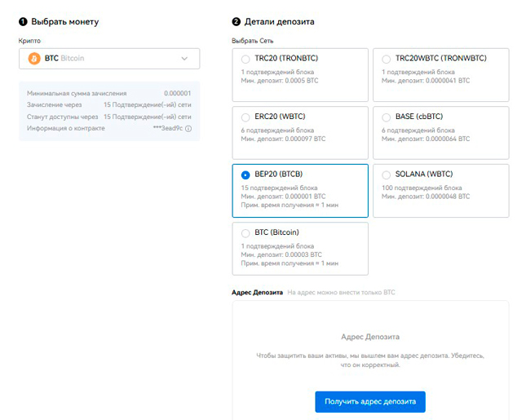Choose SOLANA (WBTC) network radio
The width and height of the screenshot is (526, 420).
(386, 175)
